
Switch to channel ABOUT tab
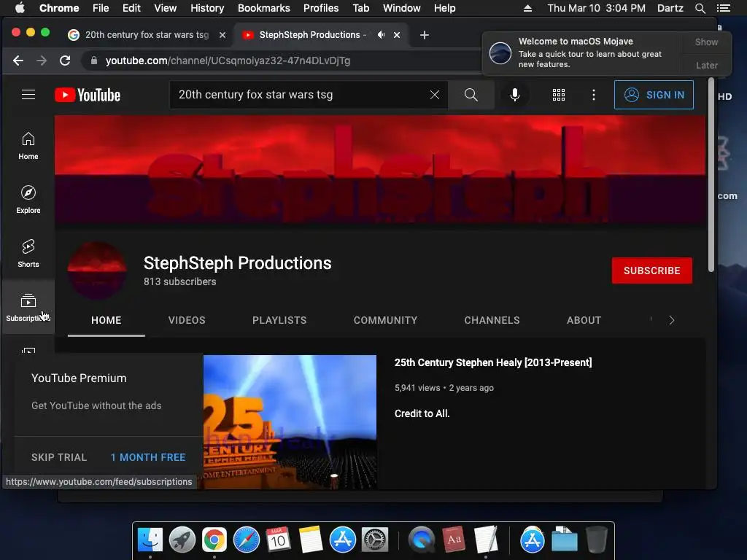[584, 320]
